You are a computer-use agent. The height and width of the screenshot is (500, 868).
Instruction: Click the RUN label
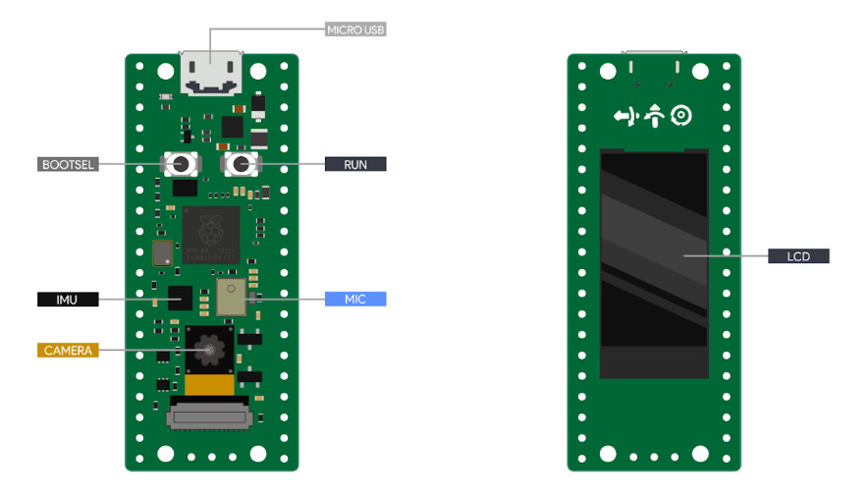click(355, 164)
